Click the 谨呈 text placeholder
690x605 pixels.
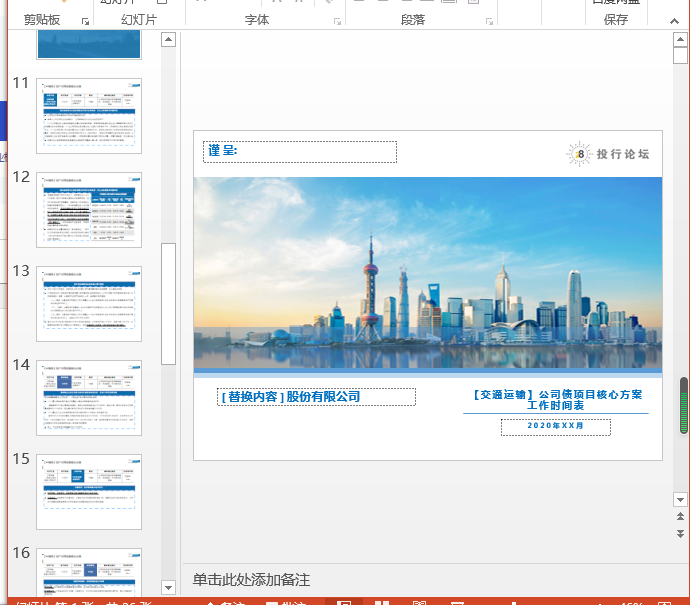tap(300, 152)
